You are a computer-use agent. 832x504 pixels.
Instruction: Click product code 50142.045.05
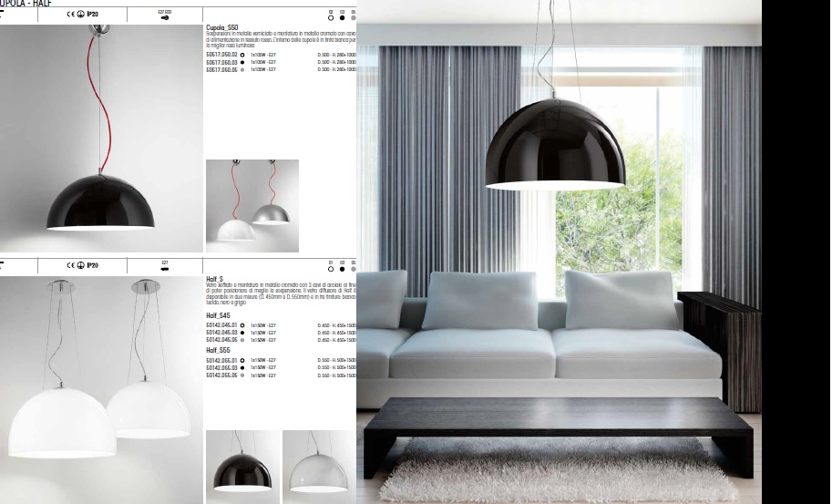point(221,340)
